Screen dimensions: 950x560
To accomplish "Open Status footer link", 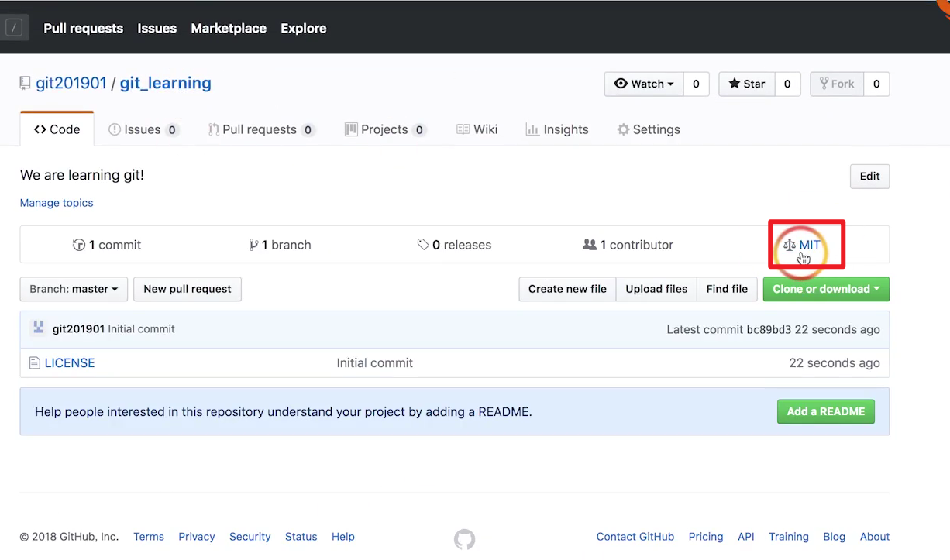I will pyautogui.click(x=301, y=537).
